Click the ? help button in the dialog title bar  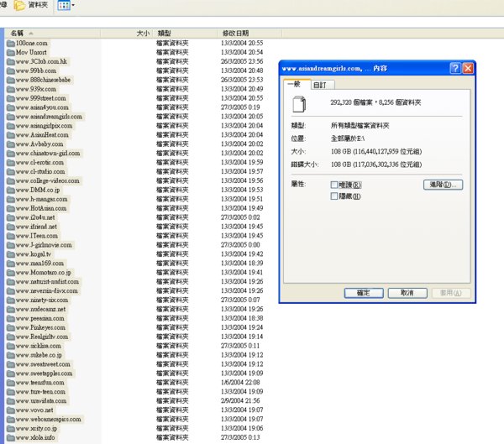click(x=455, y=68)
